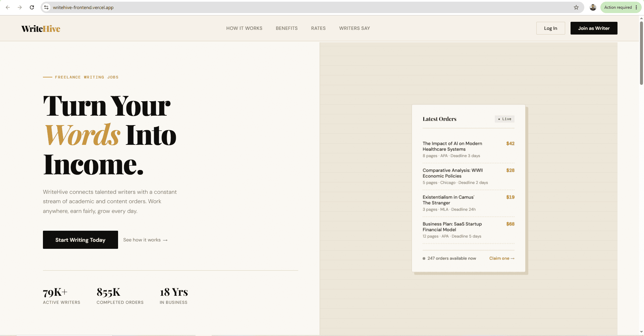Click the Start Writing Today button
This screenshot has height=336, width=644.
coord(80,240)
